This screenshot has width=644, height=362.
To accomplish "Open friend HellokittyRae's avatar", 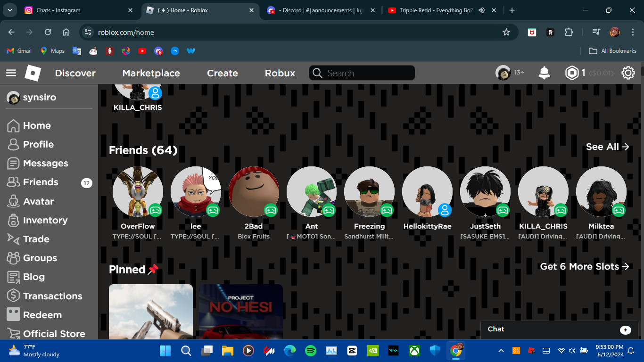I will [x=427, y=191].
